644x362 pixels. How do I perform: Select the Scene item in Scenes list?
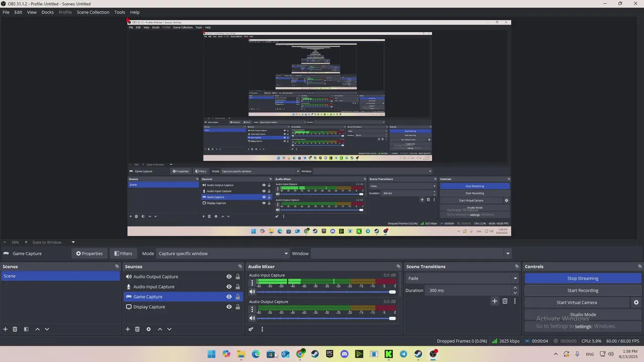click(60, 276)
